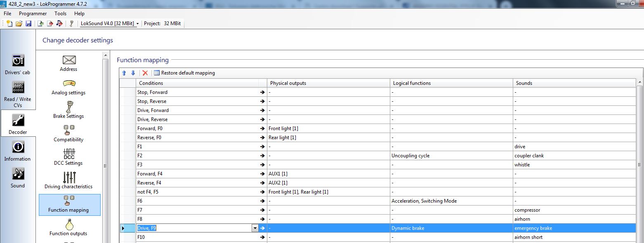Open the Tools menu

[60, 14]
